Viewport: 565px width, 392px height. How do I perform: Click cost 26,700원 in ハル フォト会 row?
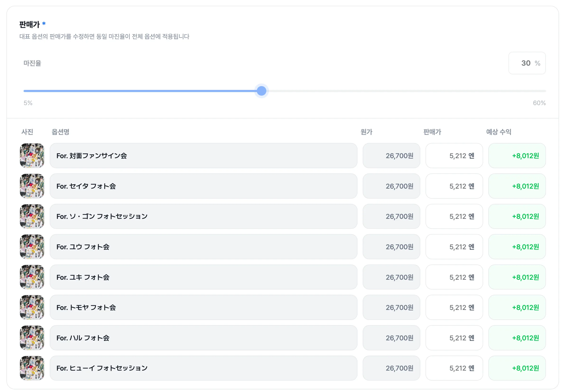click(x=391, y=338)
